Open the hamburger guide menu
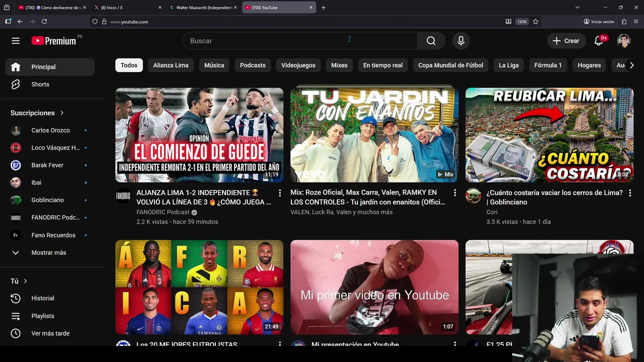This screenshot has height=362, width=644. [16, 41]
